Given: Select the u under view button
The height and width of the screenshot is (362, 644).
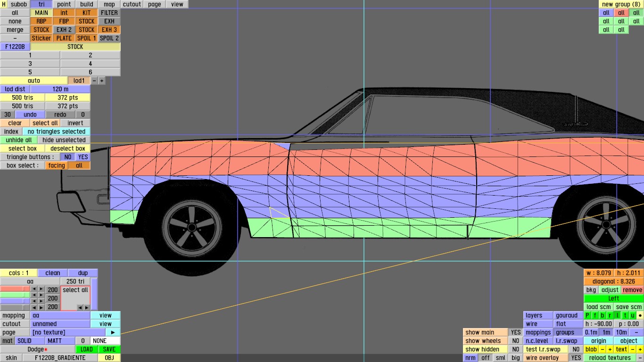Looking at the screenshot, I should coord(633,315).
